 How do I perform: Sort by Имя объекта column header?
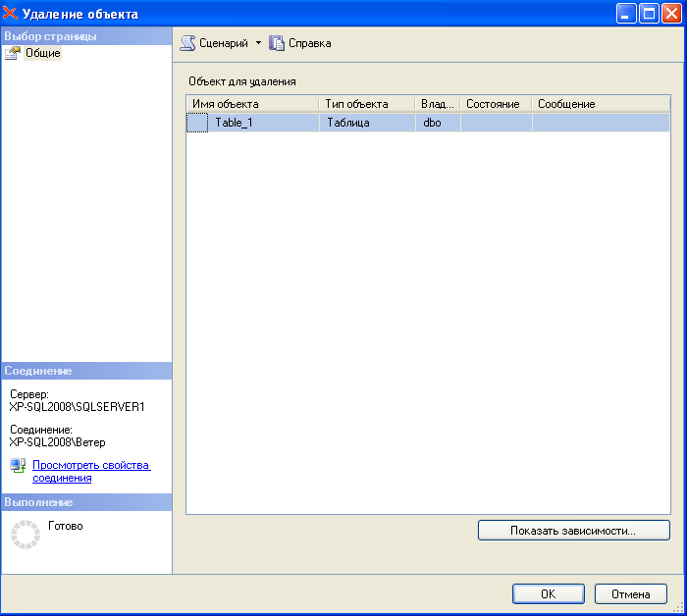click(253, 104)
